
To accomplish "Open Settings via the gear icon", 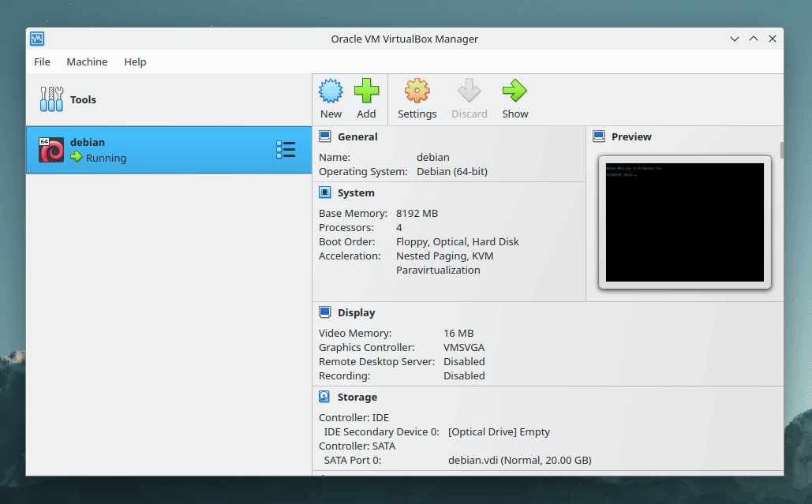I will (417, 91).
